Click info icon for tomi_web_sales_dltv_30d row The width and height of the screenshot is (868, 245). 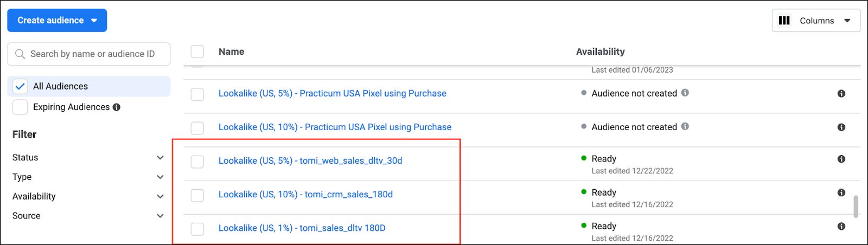click(x=841, y=159)
